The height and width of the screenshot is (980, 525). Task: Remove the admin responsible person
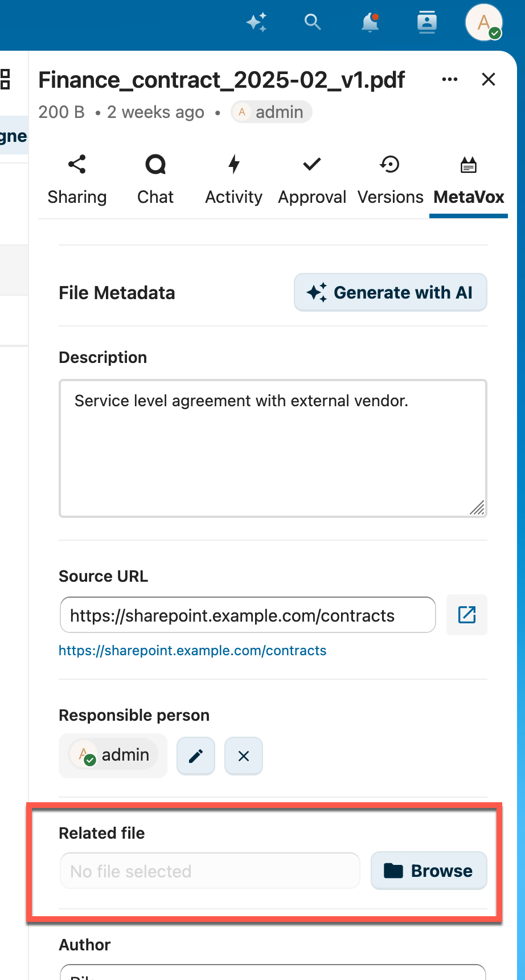(244, 756)
